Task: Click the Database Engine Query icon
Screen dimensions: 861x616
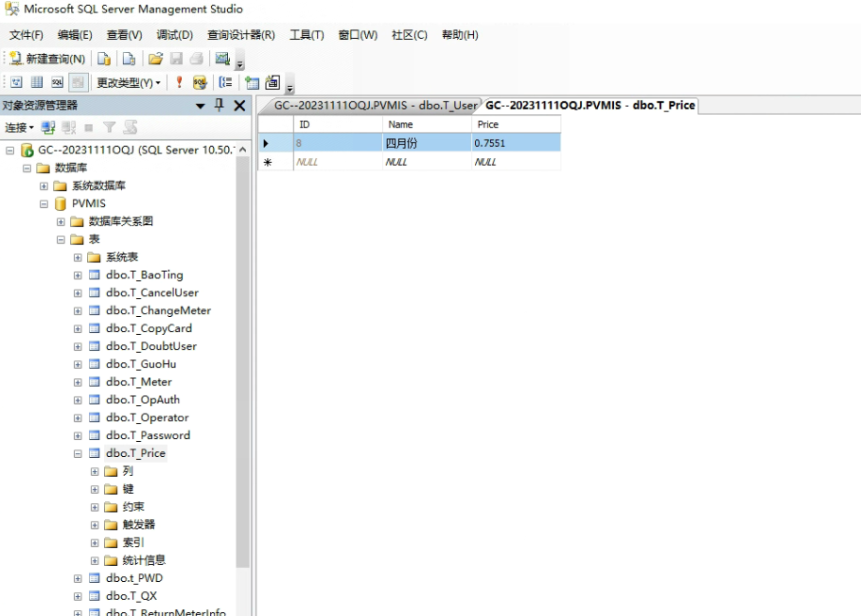Action: 105,59
